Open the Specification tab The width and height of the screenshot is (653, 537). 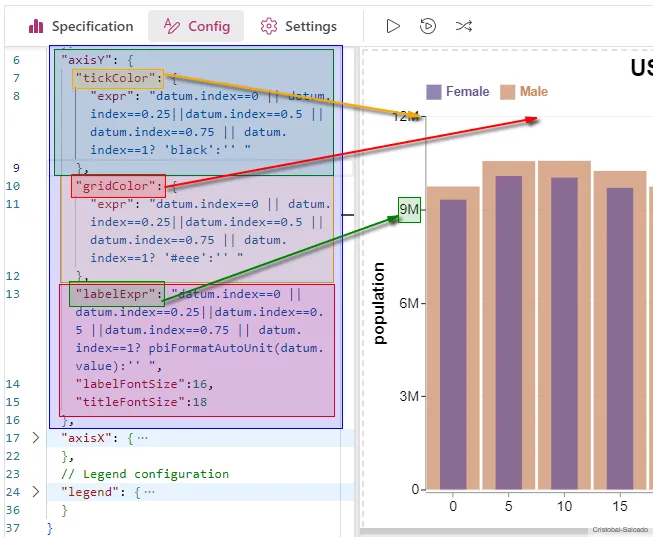pos(80,26)
